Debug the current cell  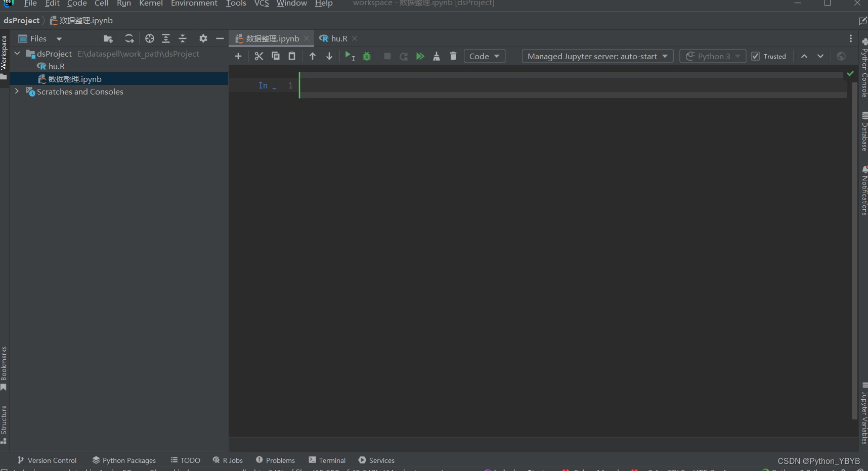(367, 56)
